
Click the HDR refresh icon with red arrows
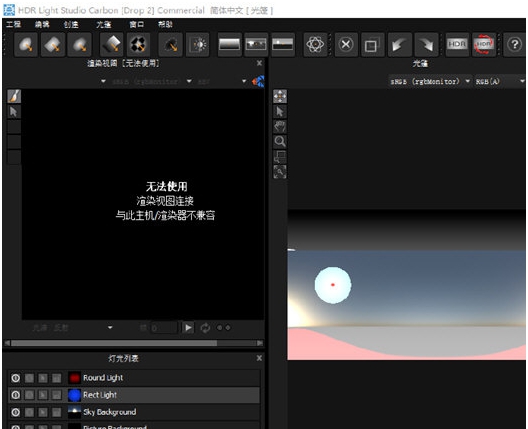coord(484,44)
